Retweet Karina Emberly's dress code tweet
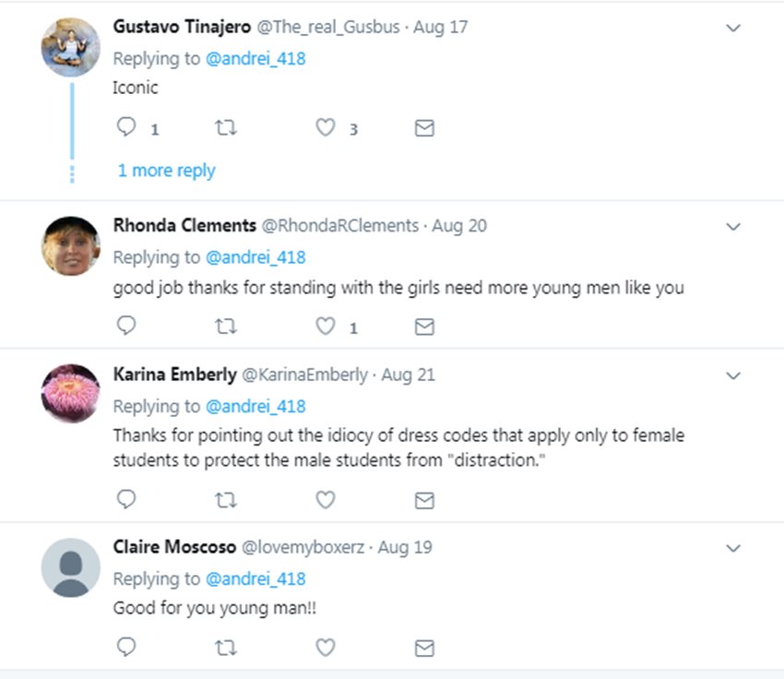 tap(225, 499)
